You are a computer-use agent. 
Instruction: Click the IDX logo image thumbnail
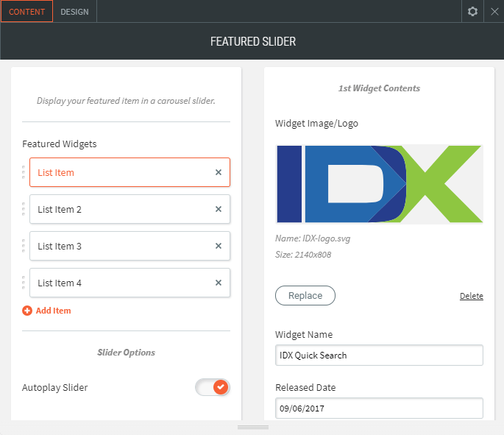tap(379, 184)
